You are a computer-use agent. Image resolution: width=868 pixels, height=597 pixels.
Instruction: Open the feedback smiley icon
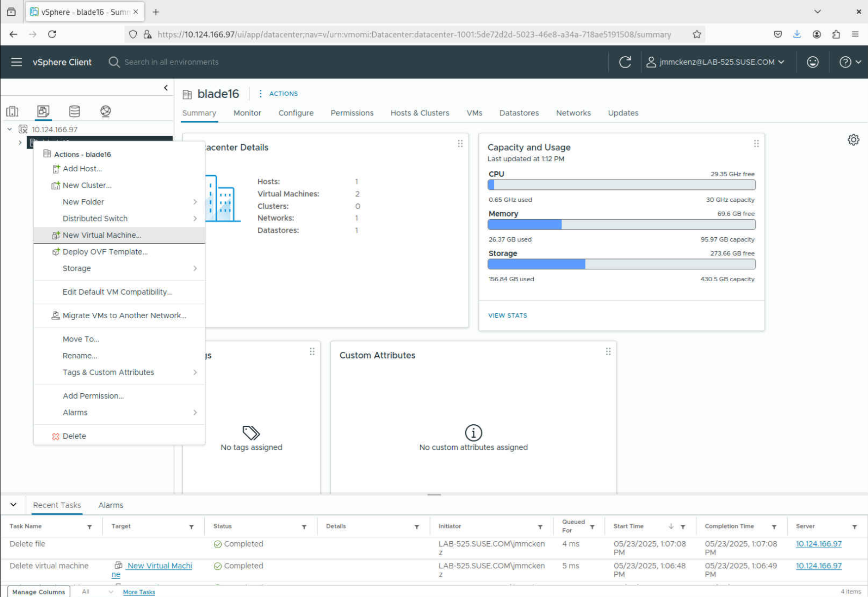pos(812,62)
